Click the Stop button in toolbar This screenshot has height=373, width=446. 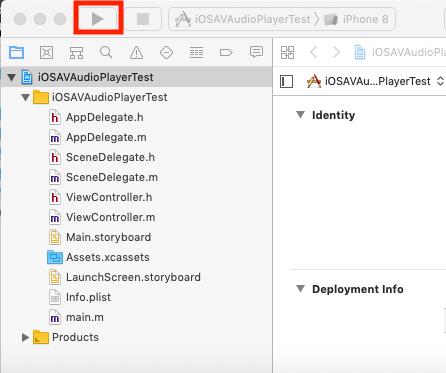[x=143, y=19]
